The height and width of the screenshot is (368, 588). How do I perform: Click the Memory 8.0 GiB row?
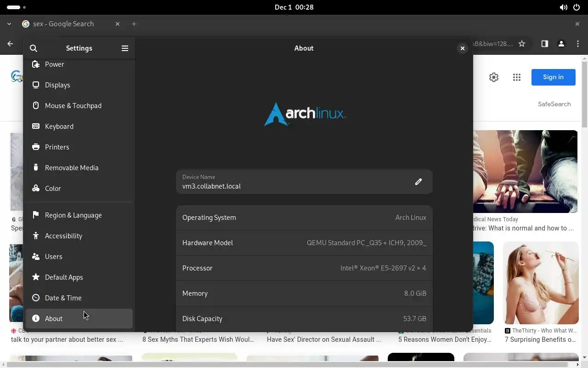tap(304, 293)
